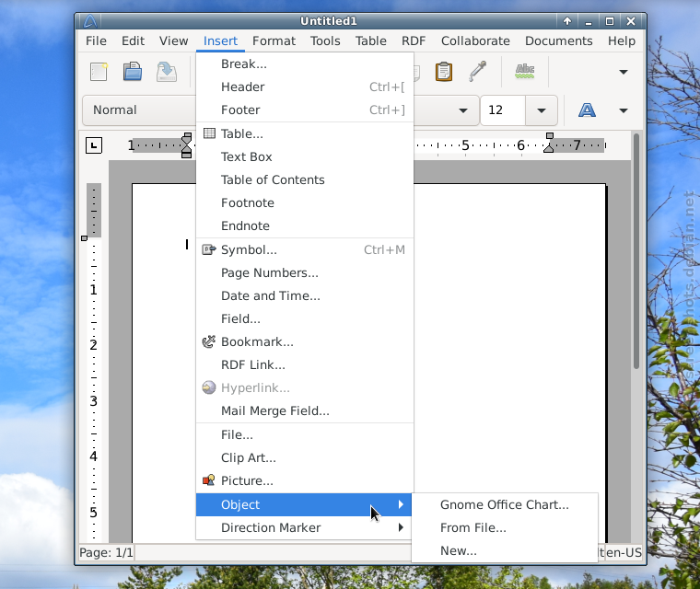Viewport: 700px width, 589px height.
Task: Open the Tools menu
Action: click(325, 41)
